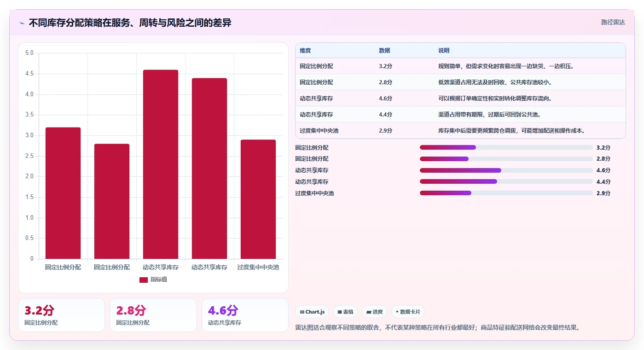Open the 3.2分 固定比例分配 data card
Screen dimensions: 644x350
point(61,315)
